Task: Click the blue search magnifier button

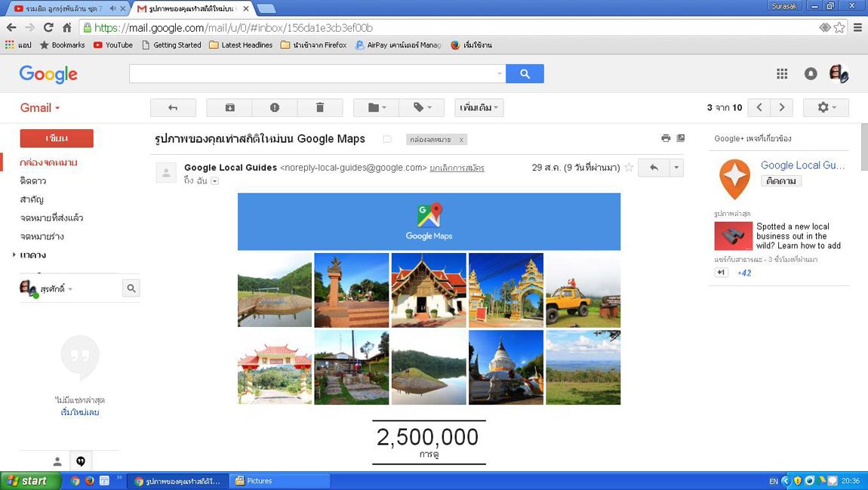Action: pyautogui.click(x=525, y=73)
